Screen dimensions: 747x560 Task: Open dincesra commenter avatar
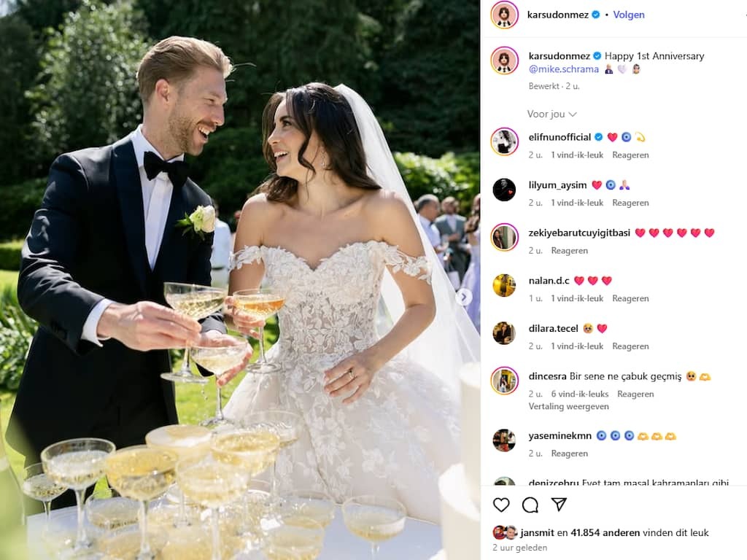click(505, 381)
